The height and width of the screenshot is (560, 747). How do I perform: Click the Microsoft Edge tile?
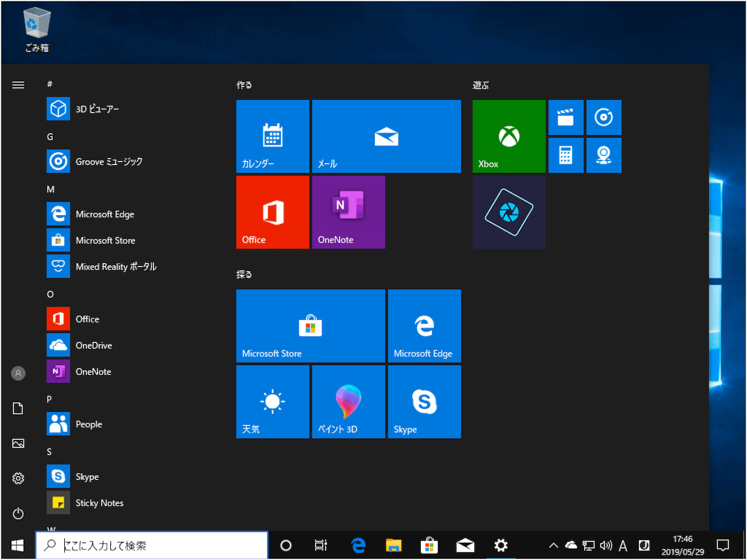424,325
